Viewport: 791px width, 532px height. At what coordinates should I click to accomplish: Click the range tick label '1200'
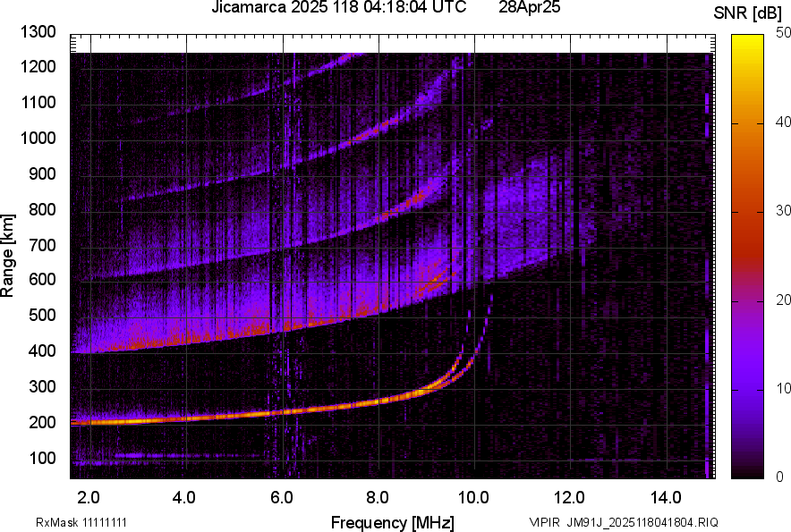pos(38,66)
